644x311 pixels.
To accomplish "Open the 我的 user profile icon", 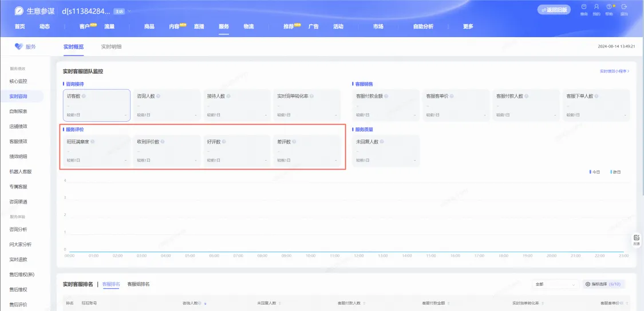I will [596, 7].
